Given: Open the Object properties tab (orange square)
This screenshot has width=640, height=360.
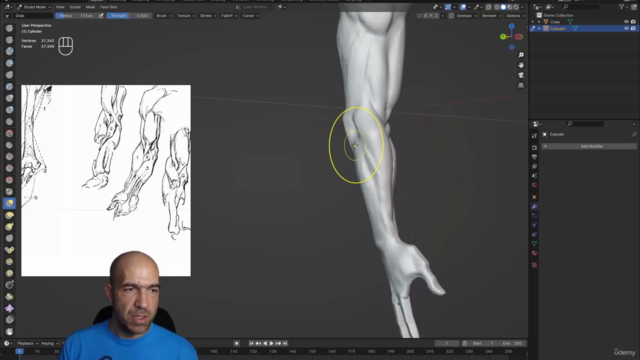Looking at the screenshot, I should (x=534, y=197).
